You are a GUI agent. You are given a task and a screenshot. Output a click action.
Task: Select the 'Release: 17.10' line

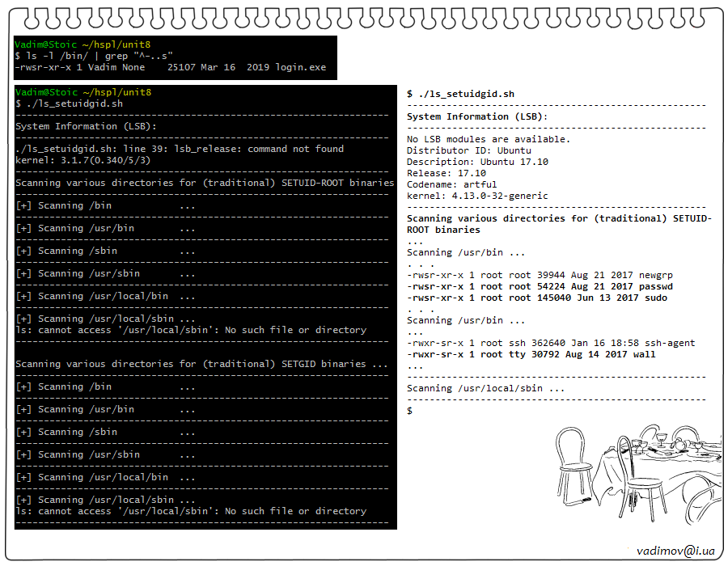tap(446, 173)
